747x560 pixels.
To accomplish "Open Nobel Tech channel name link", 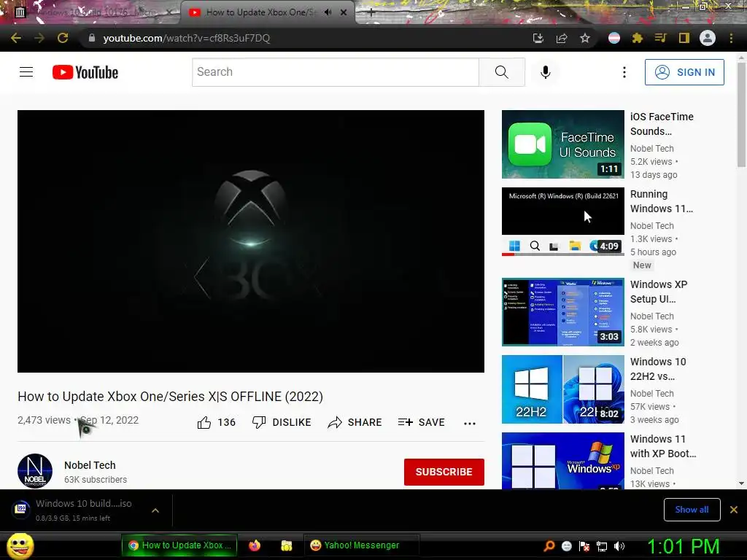I will click(90, 465).
